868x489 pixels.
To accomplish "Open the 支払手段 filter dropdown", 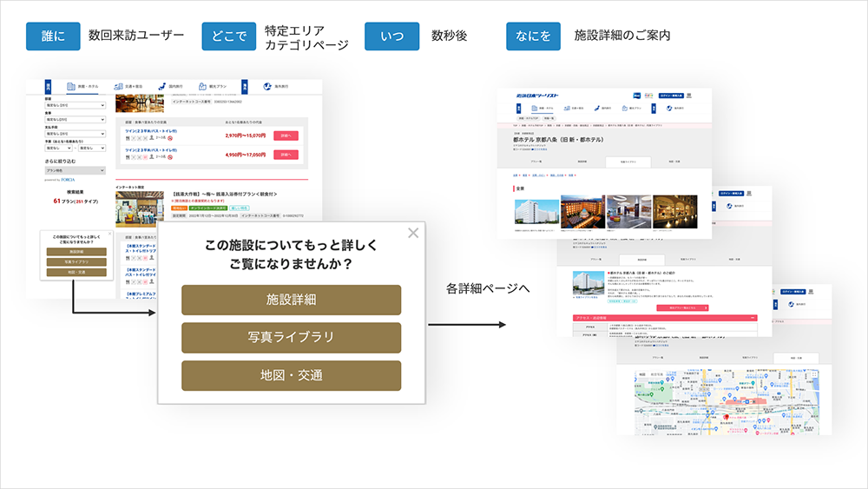I will (75, 134).
